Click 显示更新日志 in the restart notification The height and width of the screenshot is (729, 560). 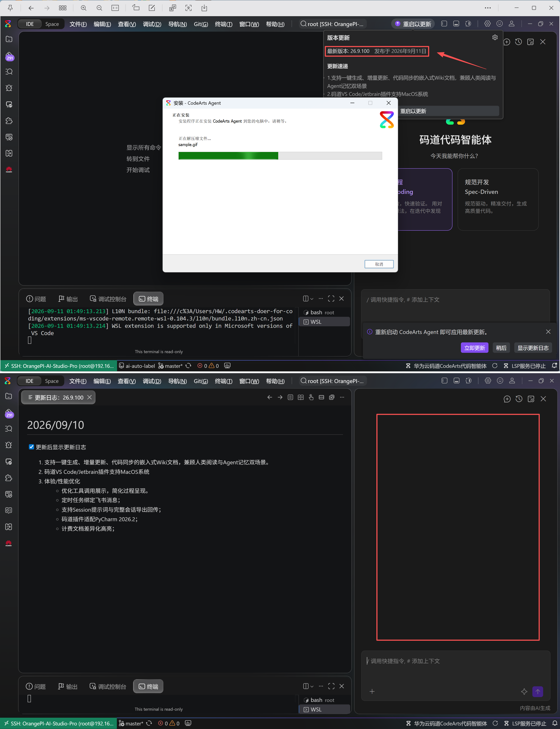(x=533, y=348)
